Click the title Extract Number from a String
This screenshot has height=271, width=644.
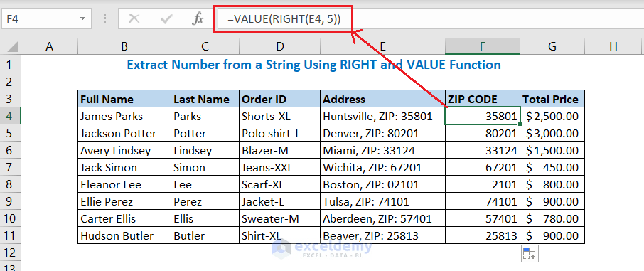click(313, 65)
